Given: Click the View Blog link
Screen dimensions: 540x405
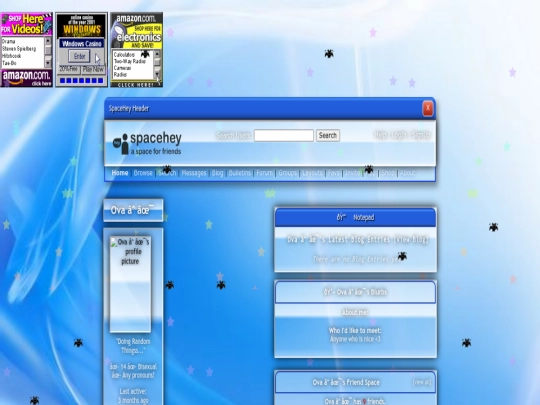Looking at the screenshot, I should 412,239.
